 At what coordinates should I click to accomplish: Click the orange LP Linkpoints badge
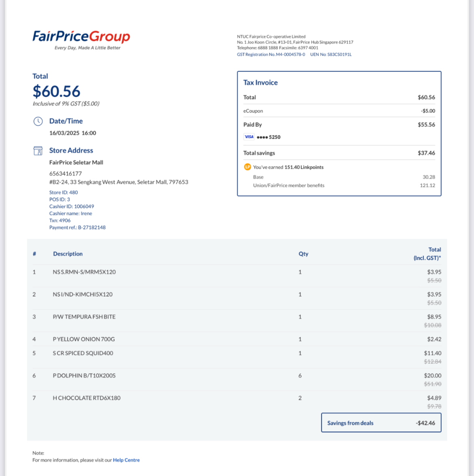point(247,167)
